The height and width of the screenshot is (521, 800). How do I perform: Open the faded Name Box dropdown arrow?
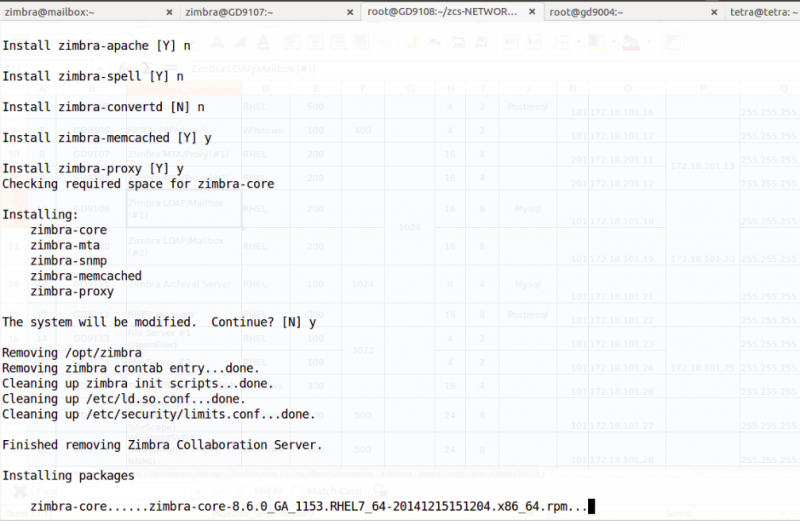click(100, 68)
